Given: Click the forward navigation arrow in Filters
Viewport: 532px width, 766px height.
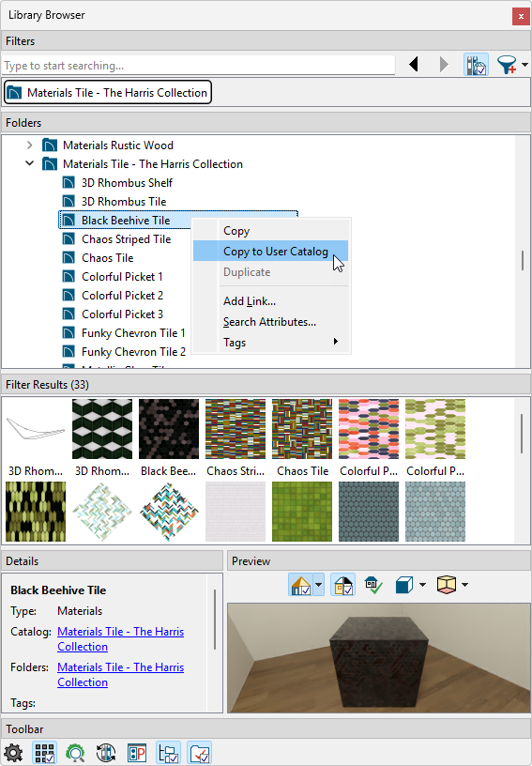Looking at the screenshot, I should click(443, 65).
